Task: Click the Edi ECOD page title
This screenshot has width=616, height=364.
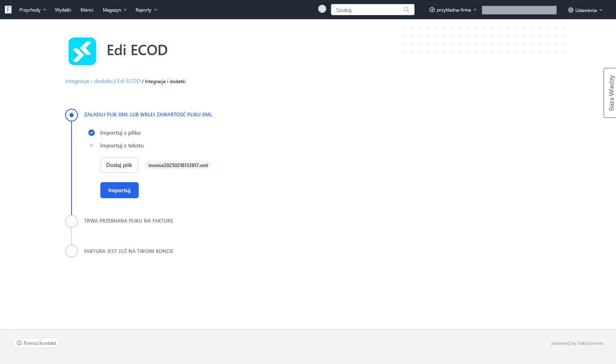Action: 137,50
